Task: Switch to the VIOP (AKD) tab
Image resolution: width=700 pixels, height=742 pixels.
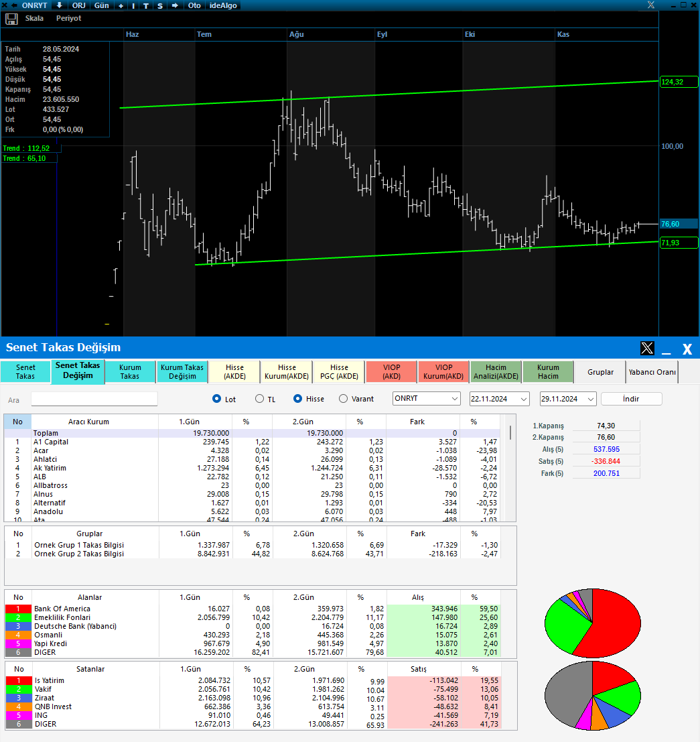Action: point(392,371)
